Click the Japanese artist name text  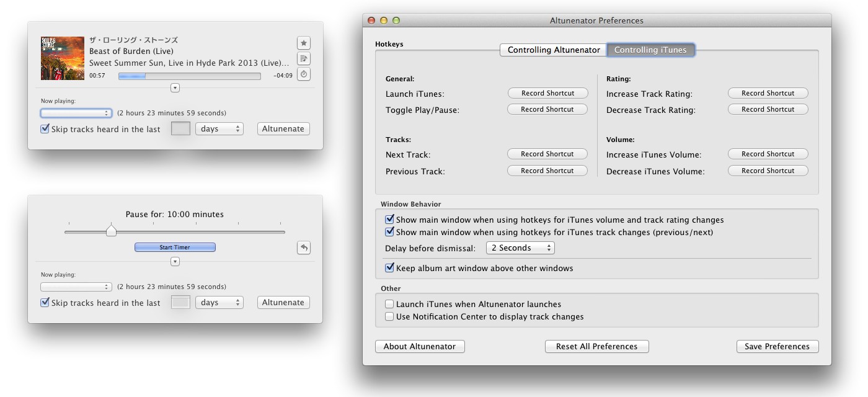point(134,40)
